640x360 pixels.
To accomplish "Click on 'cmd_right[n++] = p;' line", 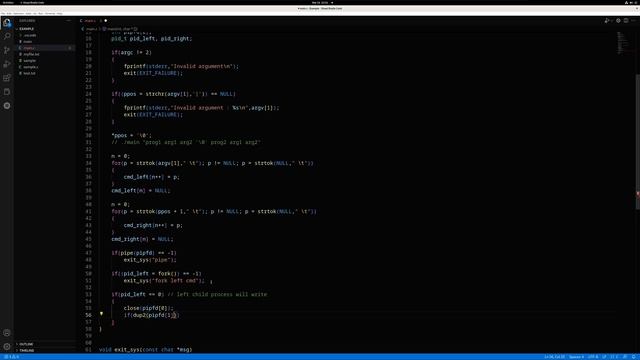I will [x=153, y=225].
